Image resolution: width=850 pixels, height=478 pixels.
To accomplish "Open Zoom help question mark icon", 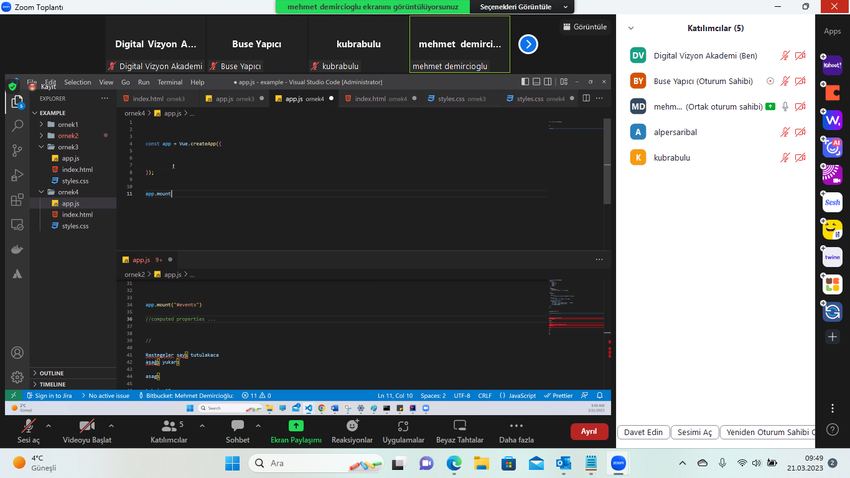I will point(832,430).
